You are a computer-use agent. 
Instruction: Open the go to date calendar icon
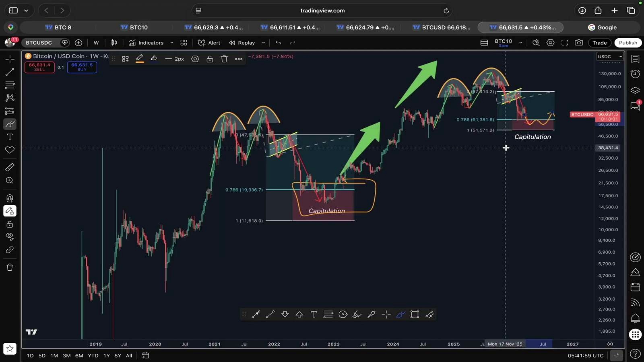point(145,356)
